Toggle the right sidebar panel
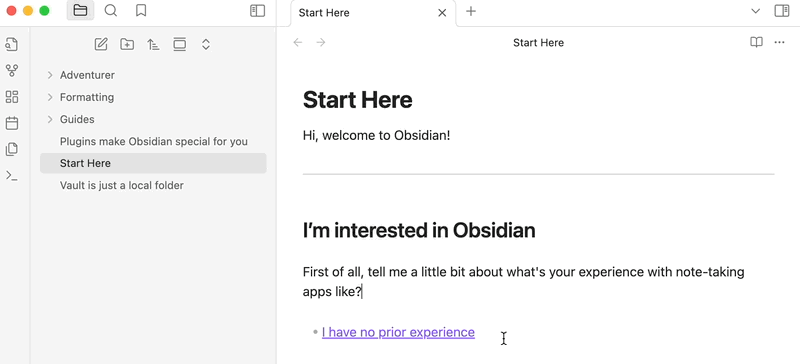Screen dimensions: 800x364 pos(782,11)
